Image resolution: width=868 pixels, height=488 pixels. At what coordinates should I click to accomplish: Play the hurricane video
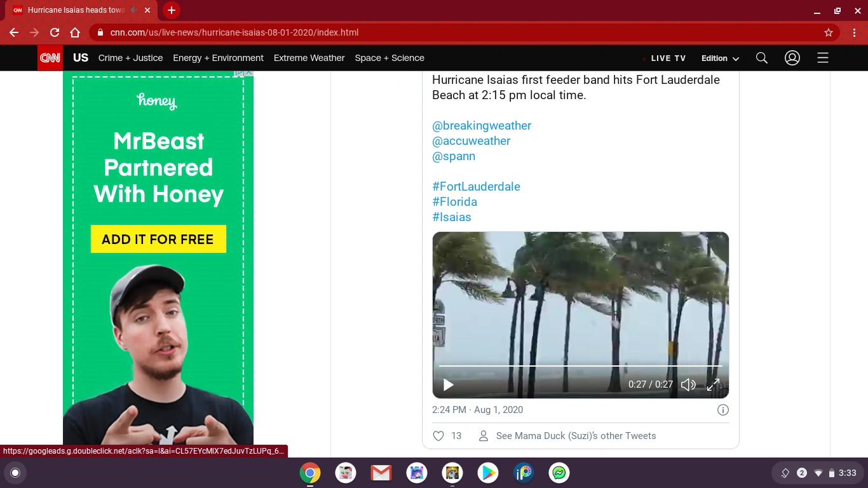[x=448, y=384]
